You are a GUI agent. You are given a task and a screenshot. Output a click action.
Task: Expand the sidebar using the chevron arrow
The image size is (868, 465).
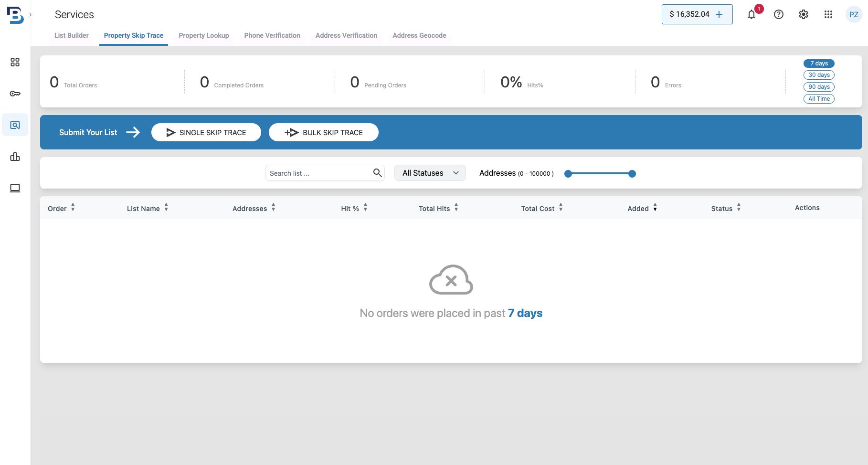[31, 15]
